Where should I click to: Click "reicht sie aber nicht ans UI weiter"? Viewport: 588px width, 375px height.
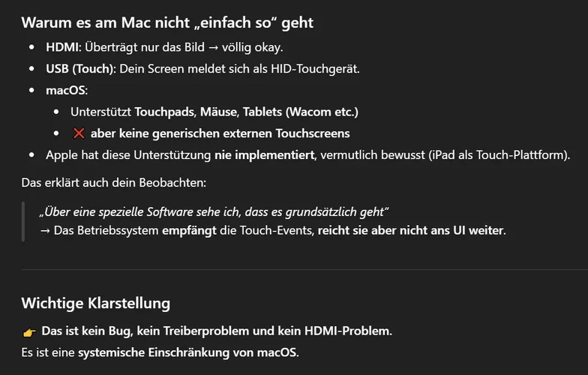pos(410,230)
